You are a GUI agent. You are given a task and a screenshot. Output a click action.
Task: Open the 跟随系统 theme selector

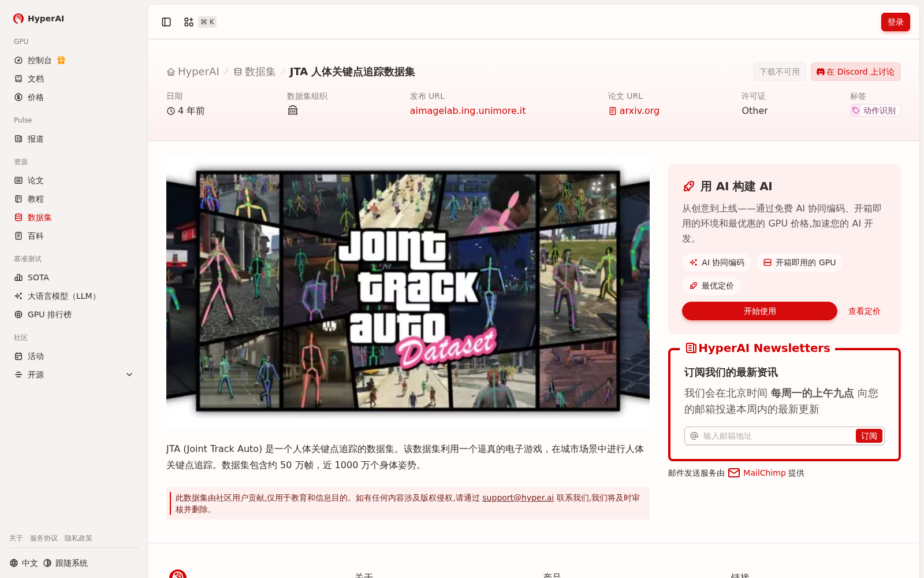coord(65,563)
